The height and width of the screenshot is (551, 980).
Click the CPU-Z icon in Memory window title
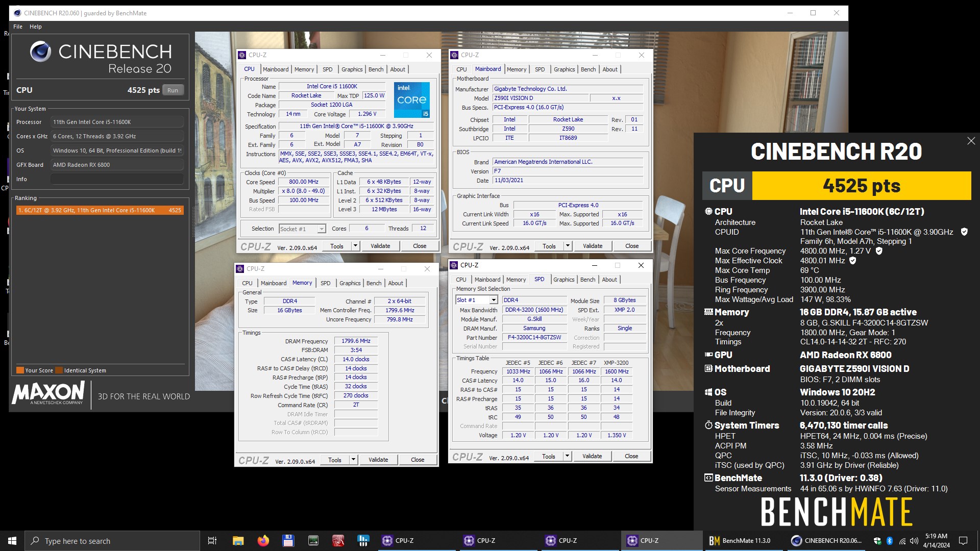tap(240, 269)
